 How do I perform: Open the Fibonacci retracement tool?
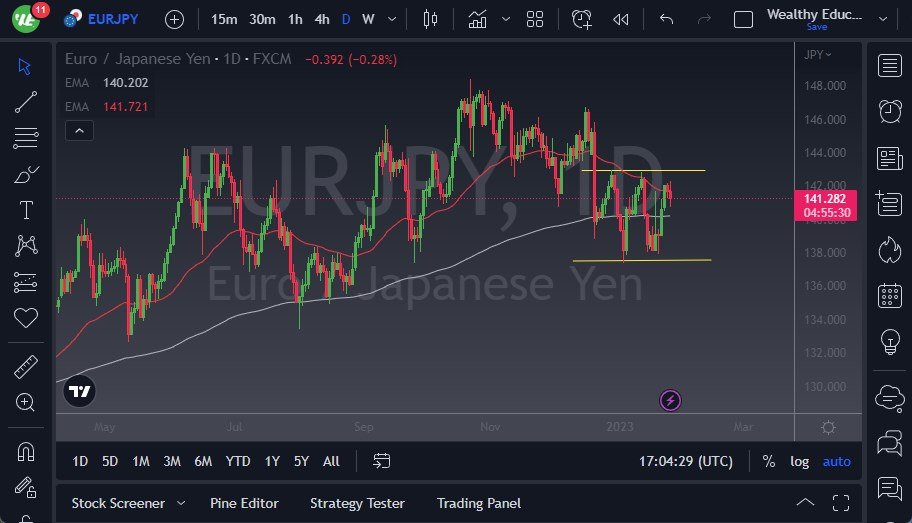26,138
